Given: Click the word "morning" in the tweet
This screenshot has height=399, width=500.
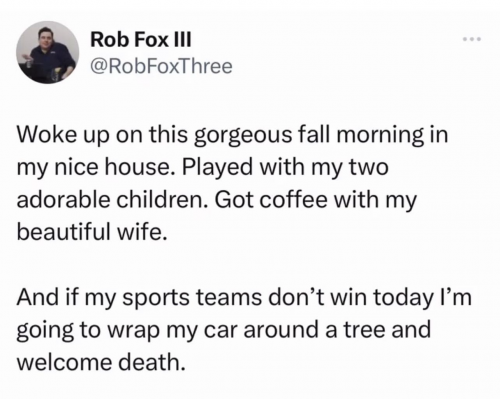Looking at the screenshot, I should pos(380,137).
